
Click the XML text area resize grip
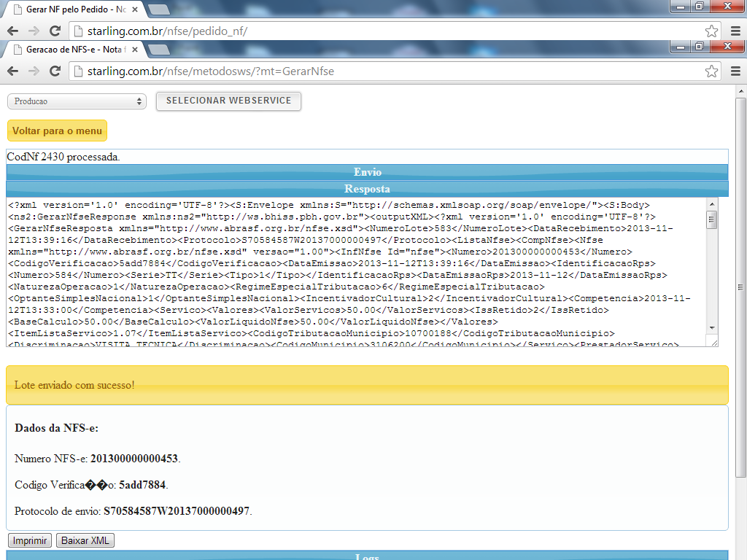(x=713, y=343)
